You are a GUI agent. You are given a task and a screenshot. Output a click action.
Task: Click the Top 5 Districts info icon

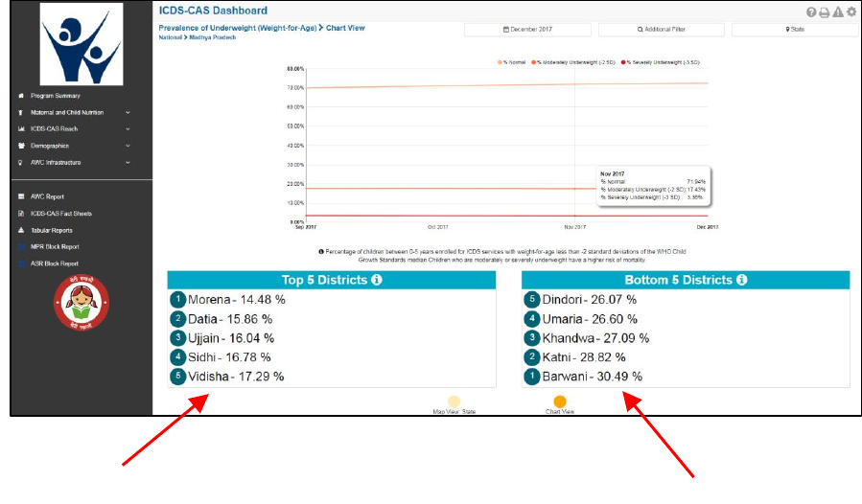tap(377, 280)
